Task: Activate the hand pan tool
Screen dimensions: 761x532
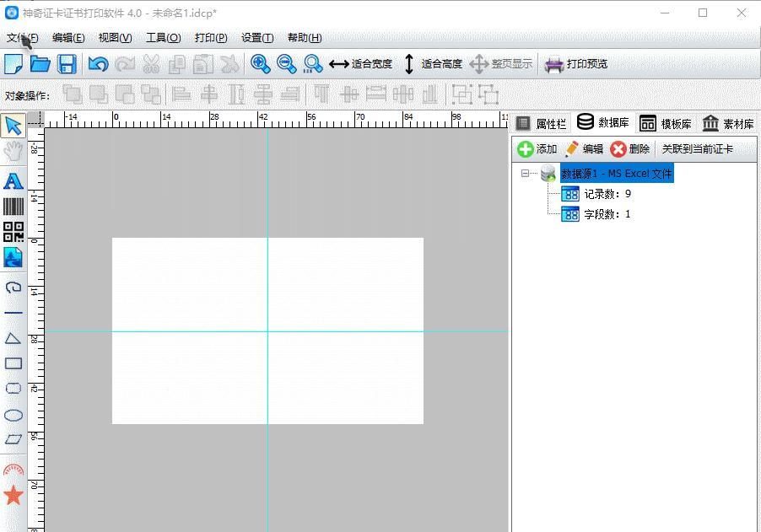Action: coord(13,152)
